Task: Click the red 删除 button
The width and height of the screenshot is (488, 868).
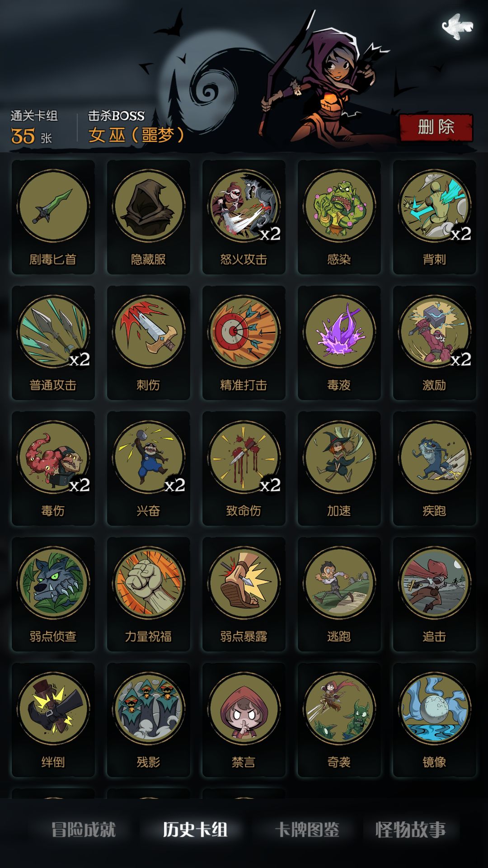Action: pyautogui.click(x=436, y=127)
